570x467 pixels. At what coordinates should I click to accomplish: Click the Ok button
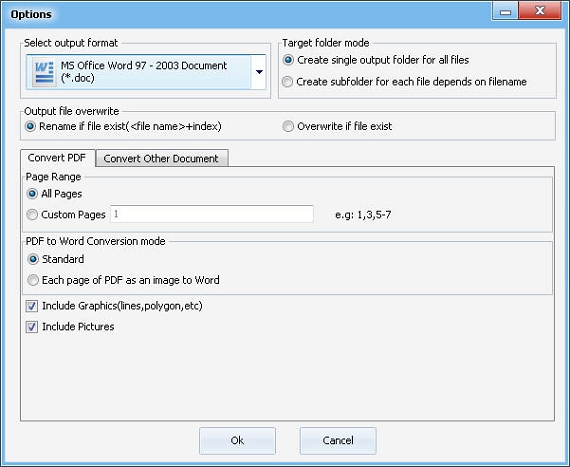pyautogui.click(x=237, y=440)
